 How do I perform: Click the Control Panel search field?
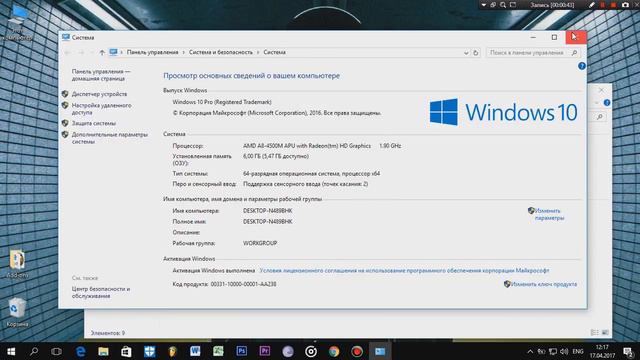pyautogui.click(x=533, y=53)
